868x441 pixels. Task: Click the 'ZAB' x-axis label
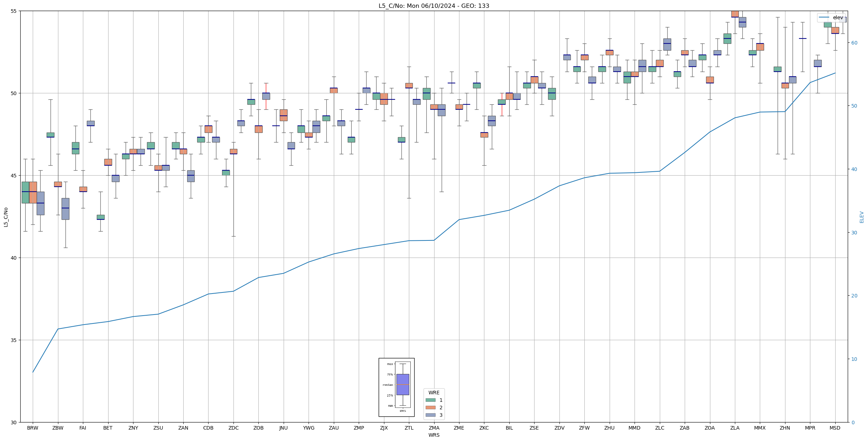point(685,428)
